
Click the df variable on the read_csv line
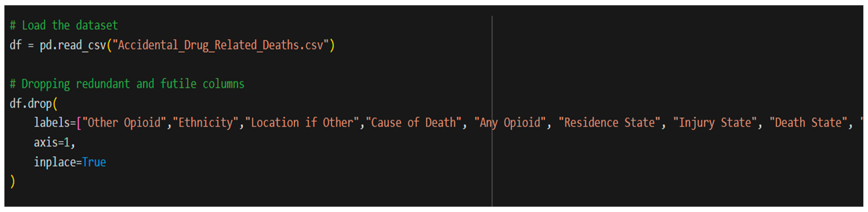coord(15,45)
